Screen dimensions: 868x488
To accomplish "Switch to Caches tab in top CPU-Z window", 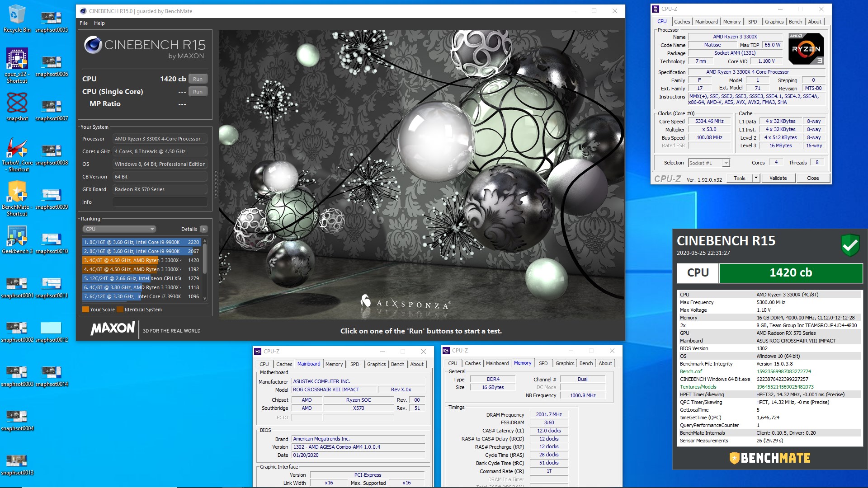I will 682,22.
